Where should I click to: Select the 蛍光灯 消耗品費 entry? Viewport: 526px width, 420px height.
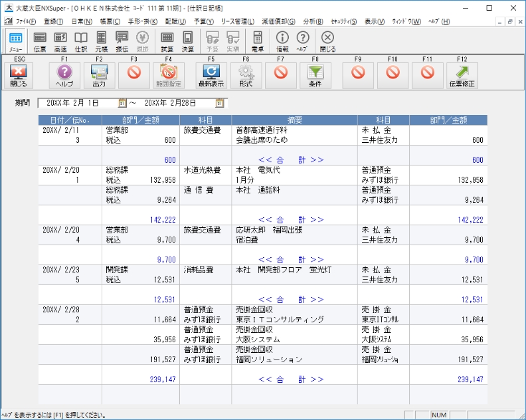click(284, 270)
